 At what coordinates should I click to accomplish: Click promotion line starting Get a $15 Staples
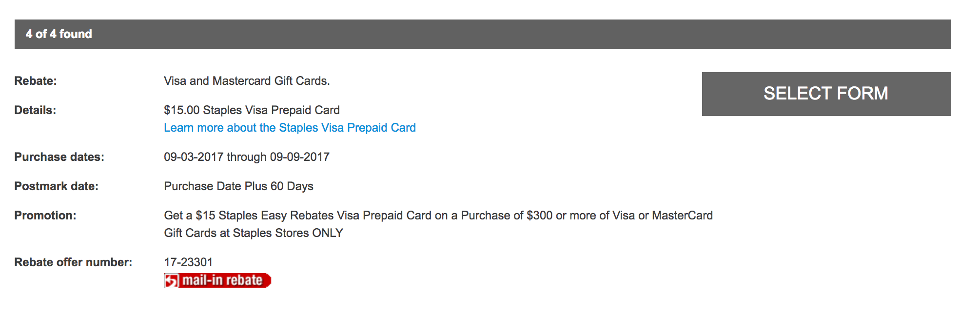tap(438, 216)
